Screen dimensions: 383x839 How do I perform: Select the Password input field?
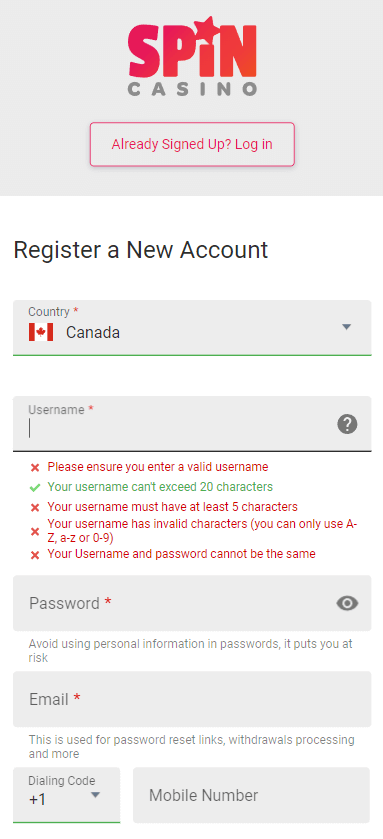192,603
